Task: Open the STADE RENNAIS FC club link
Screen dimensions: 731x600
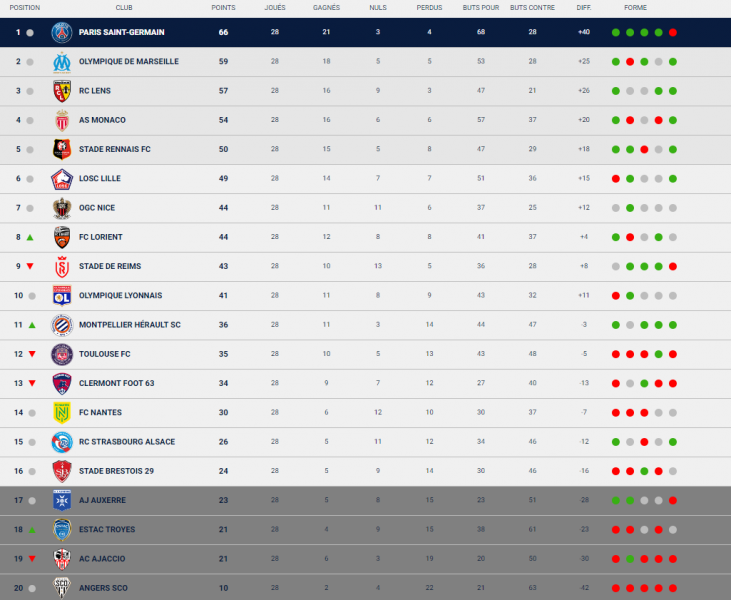Action: (115, 149)
